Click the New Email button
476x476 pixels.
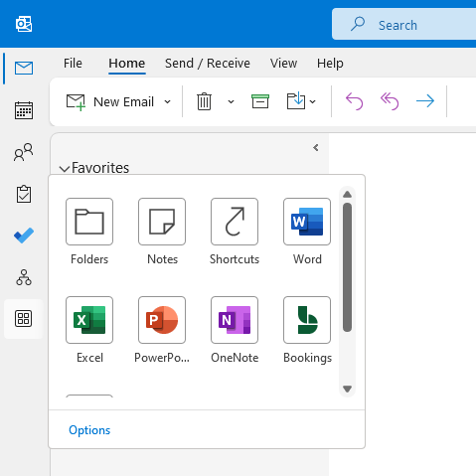(110, 101)
